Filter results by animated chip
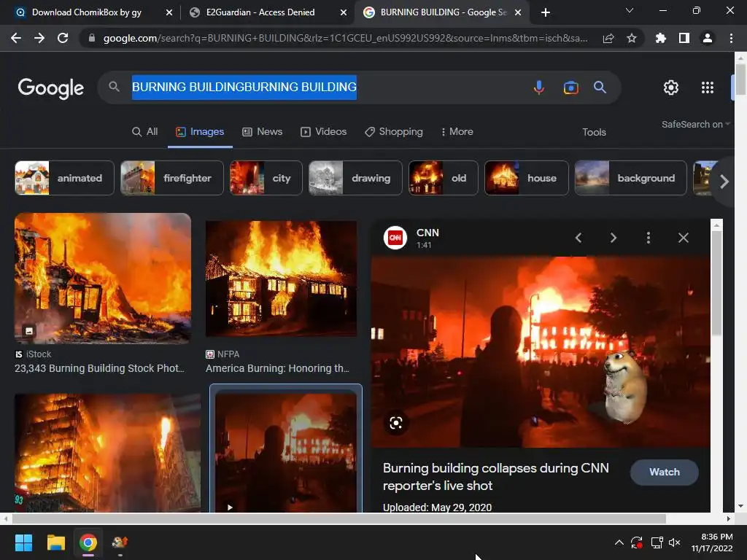Image resolution: width=747 pixels, height=560 pixels. point(64,178)
